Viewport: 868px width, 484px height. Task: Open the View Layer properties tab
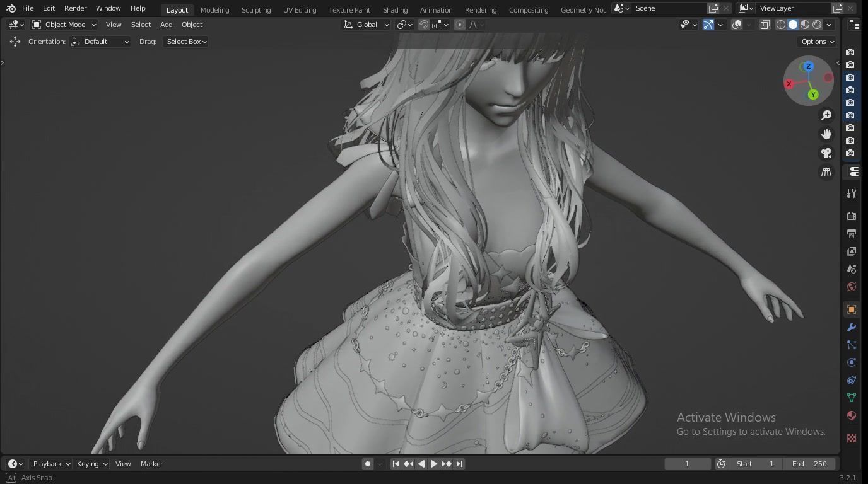click(x=852, y=251)
